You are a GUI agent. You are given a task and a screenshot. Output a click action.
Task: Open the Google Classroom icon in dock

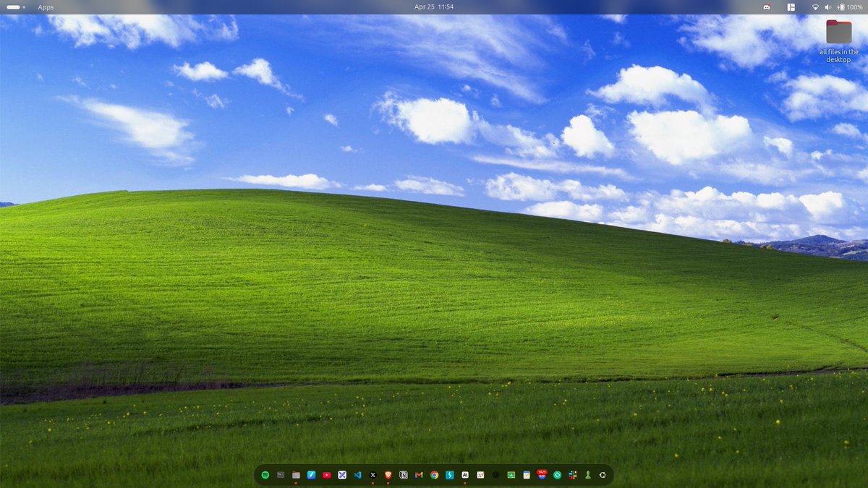511,475
